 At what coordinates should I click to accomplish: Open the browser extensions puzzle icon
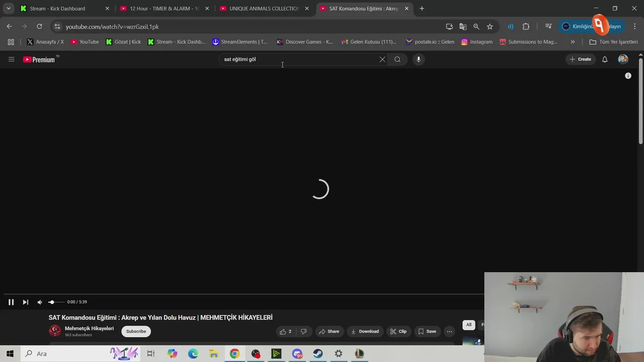tap(526, 27)
